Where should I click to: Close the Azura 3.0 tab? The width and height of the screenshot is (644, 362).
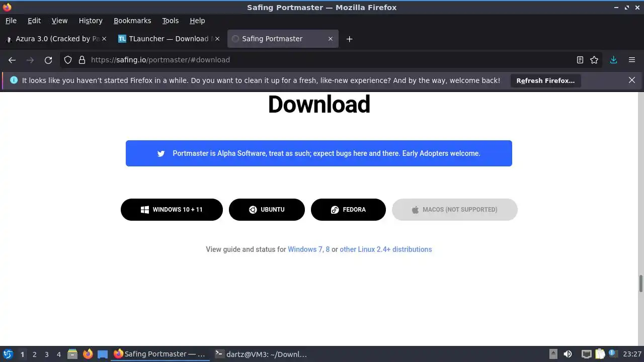tap(104, 39)
